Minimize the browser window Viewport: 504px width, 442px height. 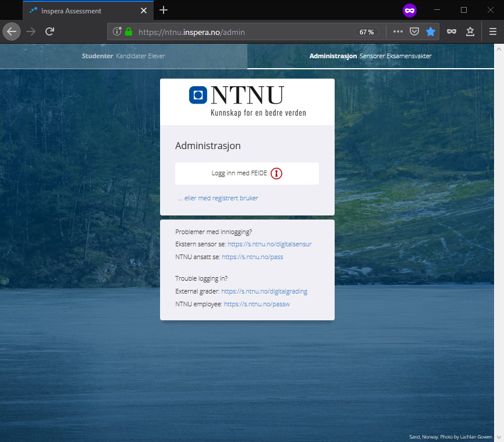(437, 10)
